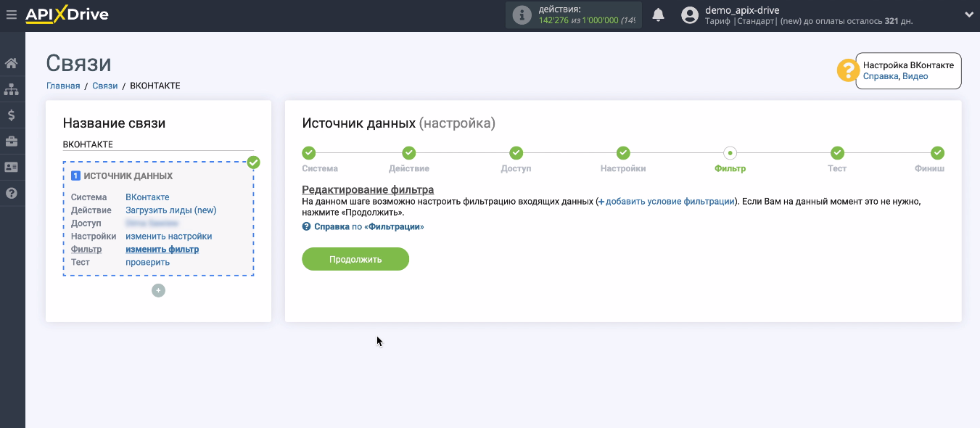The image size is (980, 428).
Task: Click the Редактирование фильтра heading
Action: coord(368,190)
